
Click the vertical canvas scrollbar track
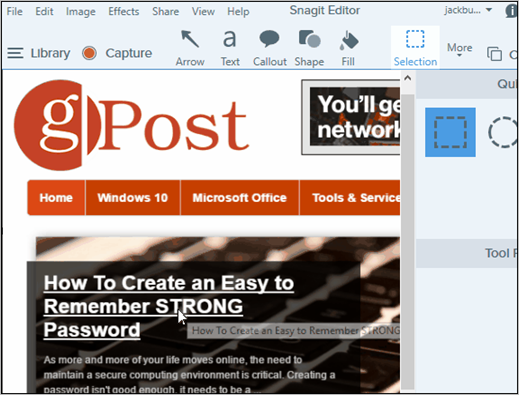click(407, 242)
